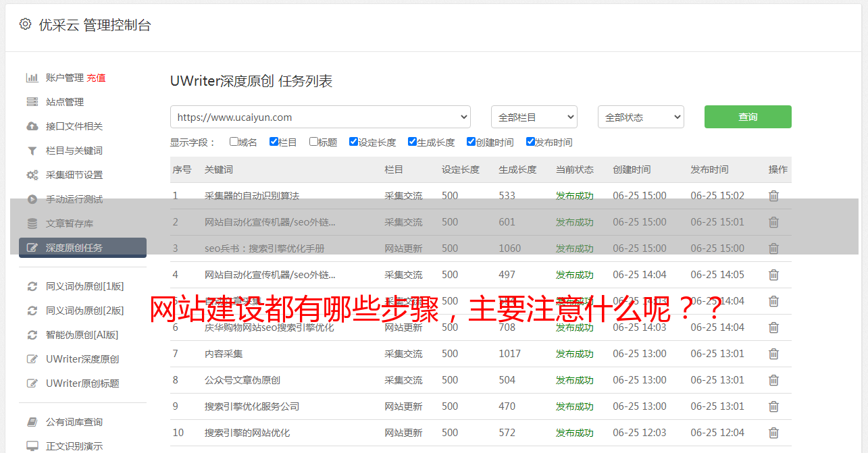
Task: Enable the 域名 display field checkbox
Action: (x=234, y=142)
